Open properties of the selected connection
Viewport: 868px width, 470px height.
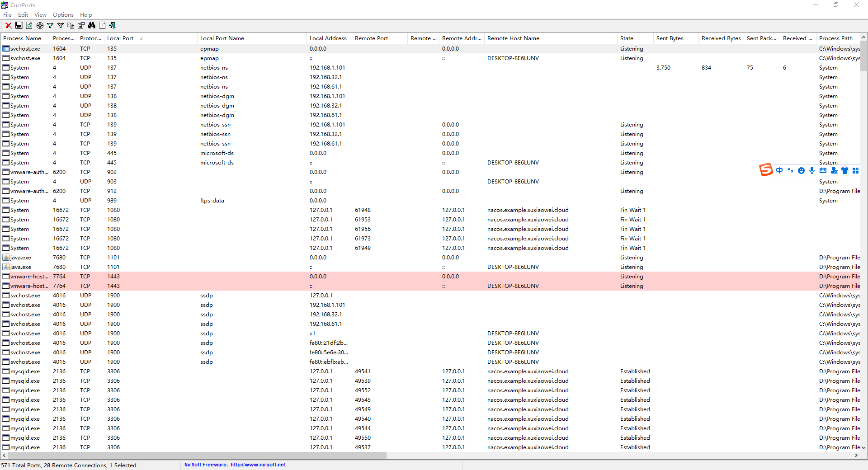click(81, 25)
